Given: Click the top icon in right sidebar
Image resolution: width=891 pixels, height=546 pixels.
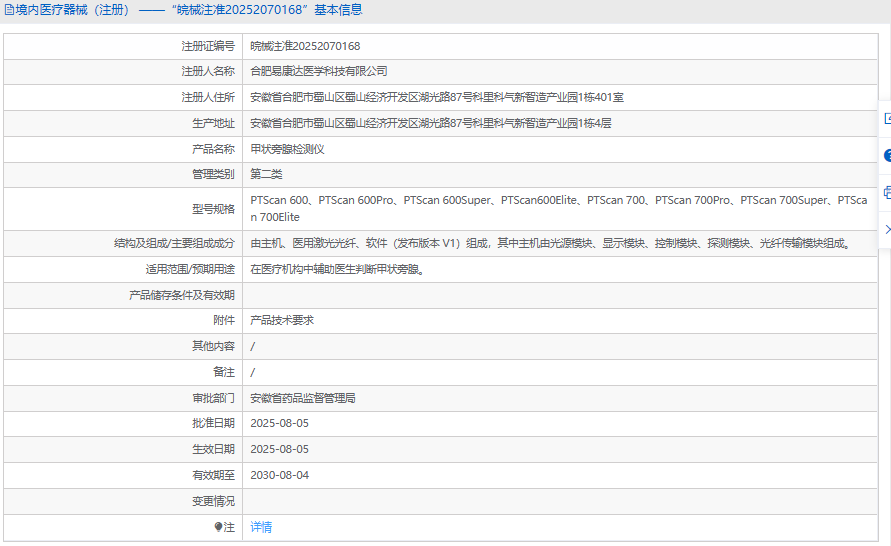Looking at the screenshot, I should (x=886, y=118).
